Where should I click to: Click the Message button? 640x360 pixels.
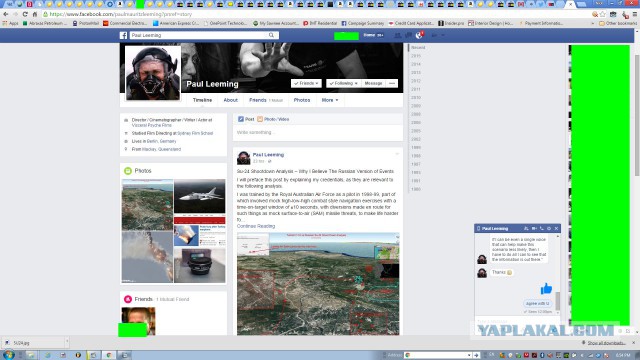pos(373,83)
